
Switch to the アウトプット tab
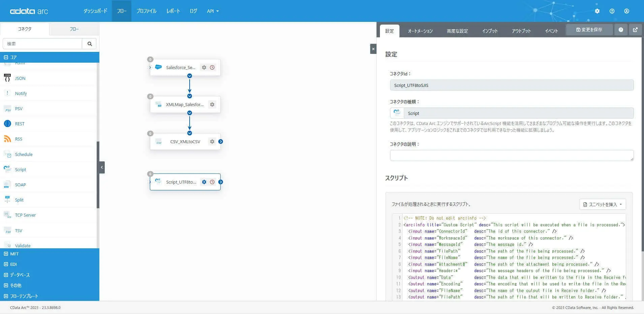pyautogui.click(x=521, y=31)
